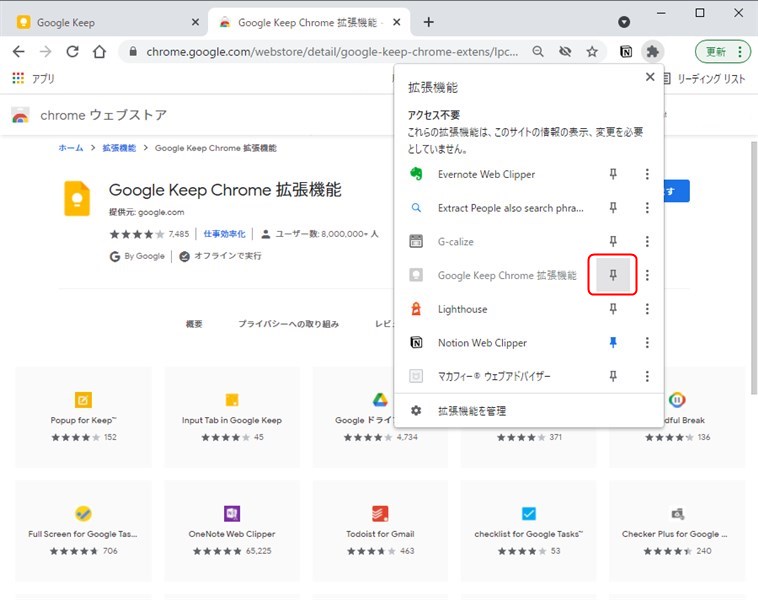Bookmark this page with star icon

coord(592,52)
